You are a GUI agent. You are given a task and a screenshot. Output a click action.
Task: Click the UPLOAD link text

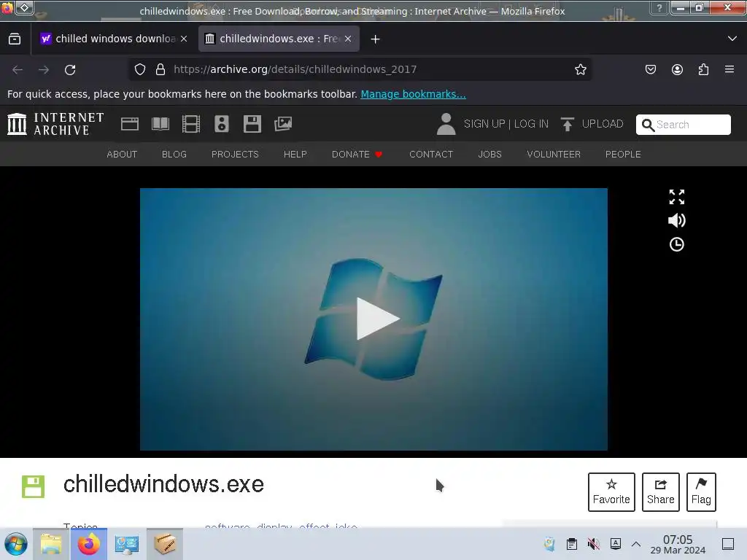click(x=603, y=124)
